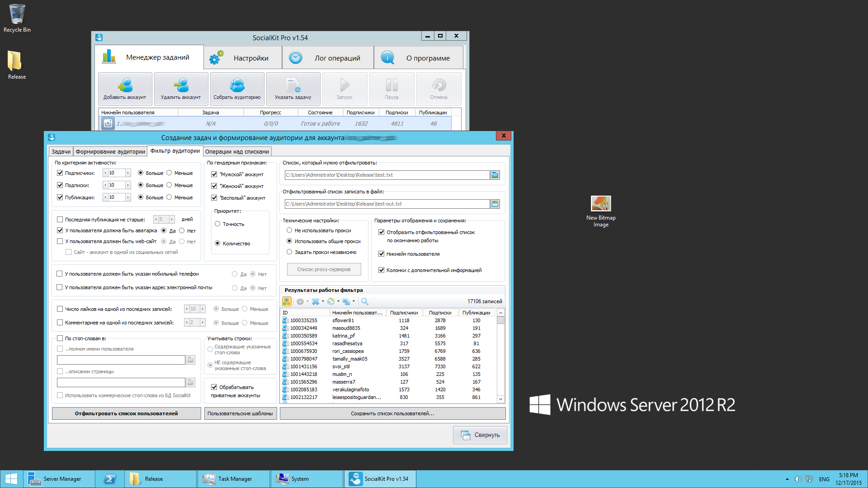The image size is (868, 488).
Task: Open dropdown arrow next to copy icon
Action: click(x=354, y=301)
